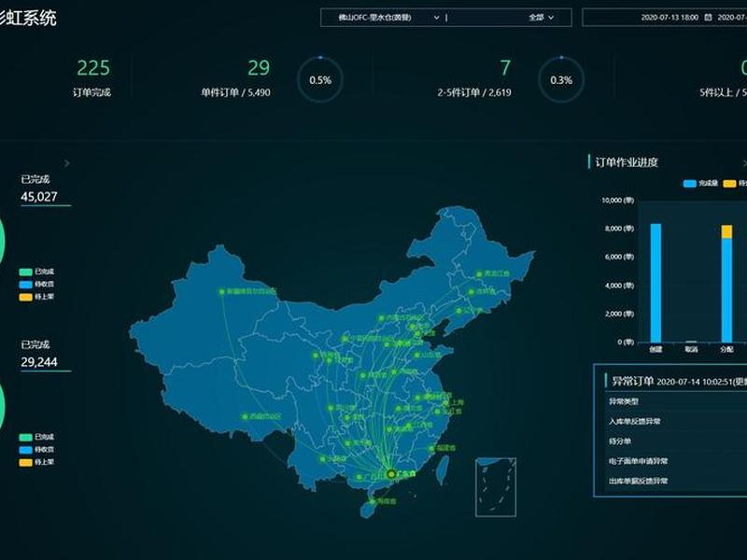Image resolution: width=747 pixels, height=560 pixels.
Task: Click the start date 2020-07-13 18:00 field
Action: tap(669, 18)
